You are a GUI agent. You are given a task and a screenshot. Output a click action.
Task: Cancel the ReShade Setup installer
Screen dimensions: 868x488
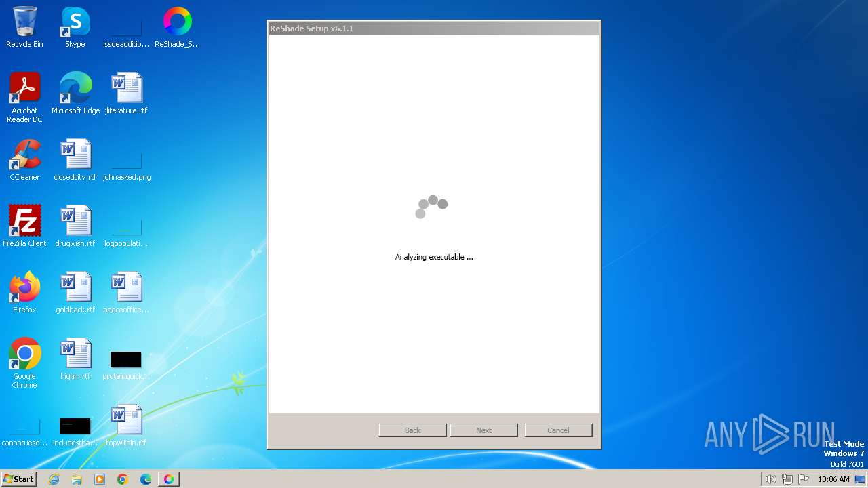(x=558, y=430)
